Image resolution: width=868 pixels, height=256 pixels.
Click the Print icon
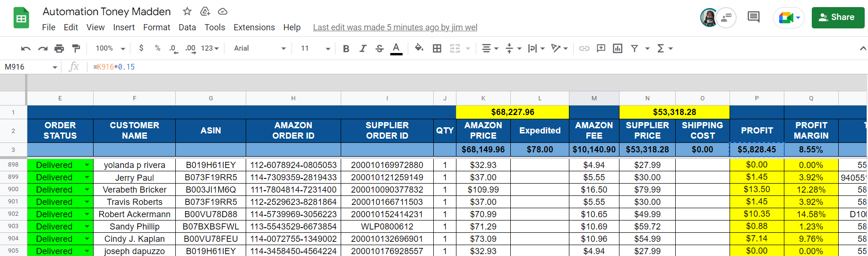59,48
